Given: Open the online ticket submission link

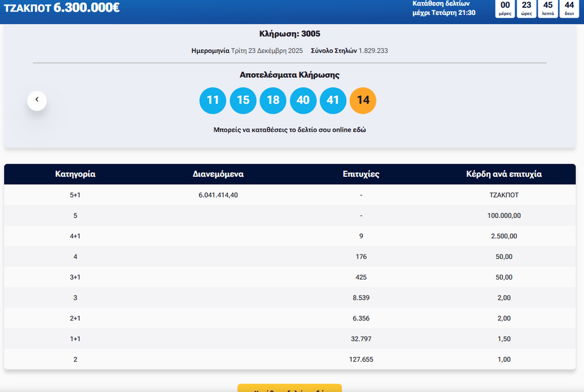Looking at the screenshot, I should (x=290, y=130).
